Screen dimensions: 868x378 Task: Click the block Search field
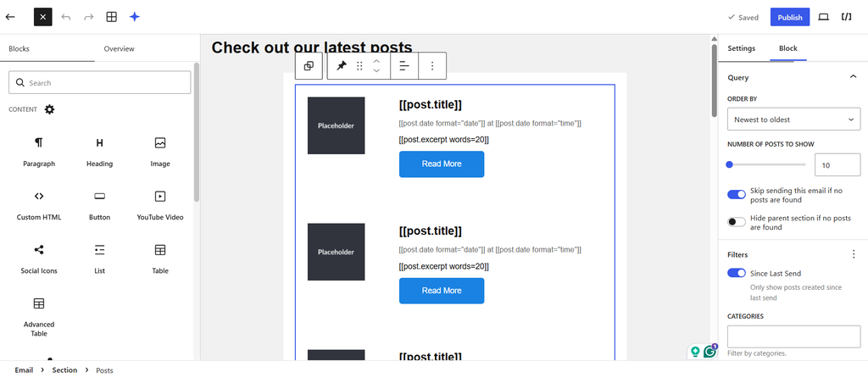100,82
